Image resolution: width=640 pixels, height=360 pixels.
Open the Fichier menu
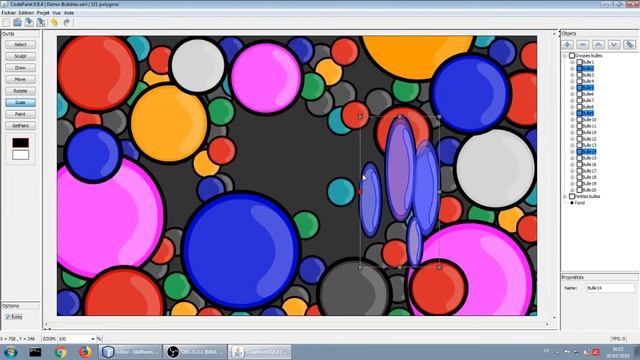click(9, 13)
